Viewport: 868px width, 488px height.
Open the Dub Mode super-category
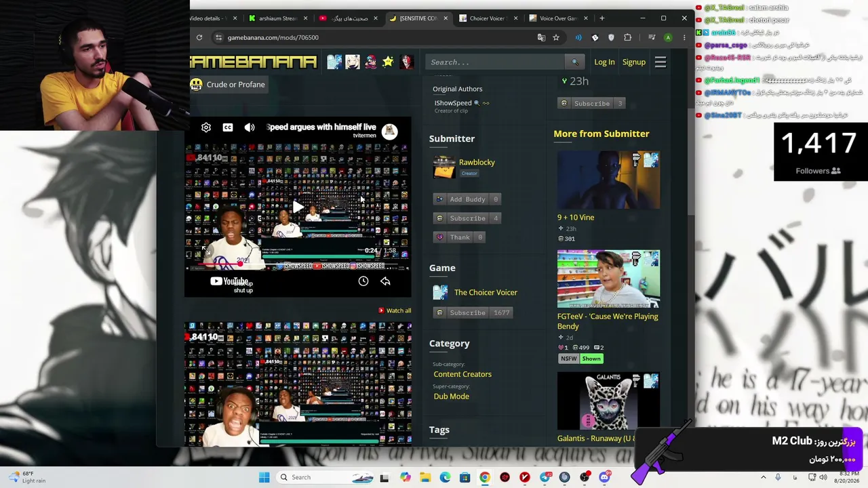pos(451,396)
